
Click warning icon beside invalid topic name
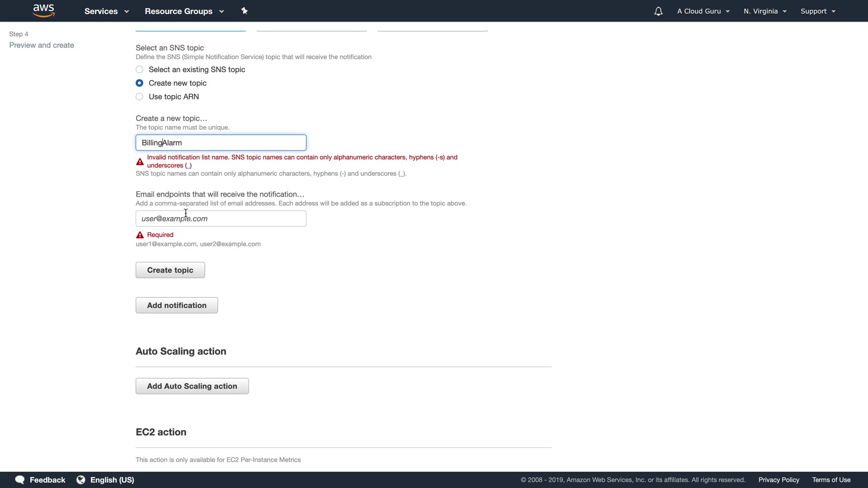(x=140, y=162)
